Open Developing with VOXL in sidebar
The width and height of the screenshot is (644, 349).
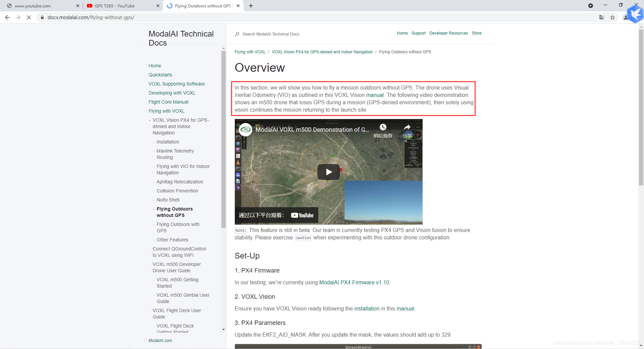pyautogui.click(x=172, y=93)
